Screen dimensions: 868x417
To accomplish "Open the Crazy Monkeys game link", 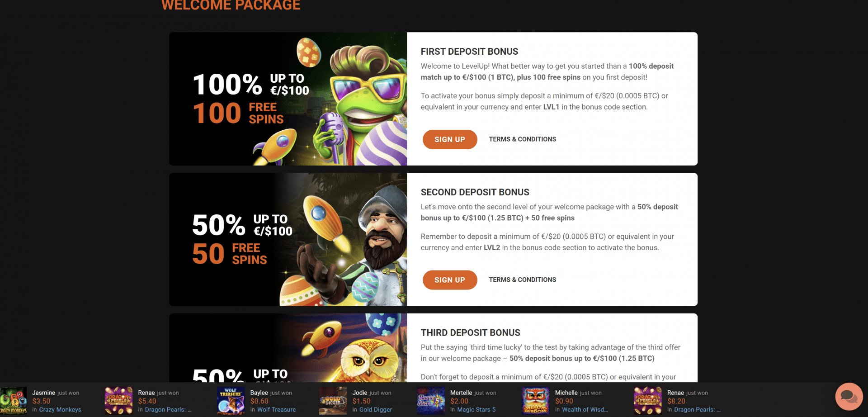I will click(60, 410).
